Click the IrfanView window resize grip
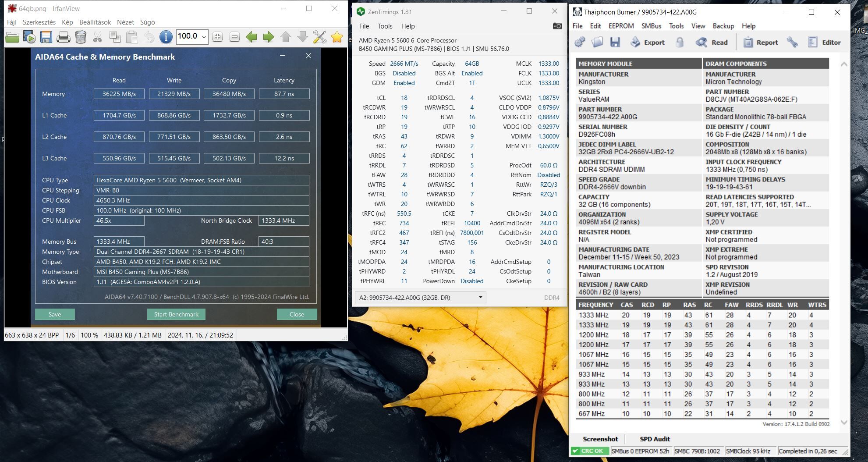The width and height of the screenshot is (868, 462). point(344,338)
